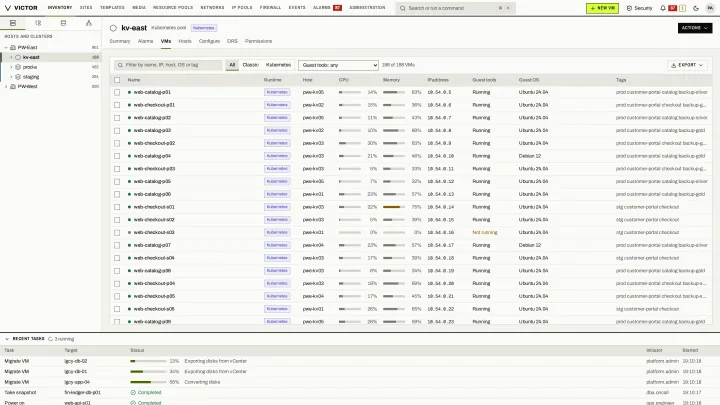The height and width of the screenshot is (405, 720).
Task: Expand the prod-a tree node
Action: (x=11, y=67)
